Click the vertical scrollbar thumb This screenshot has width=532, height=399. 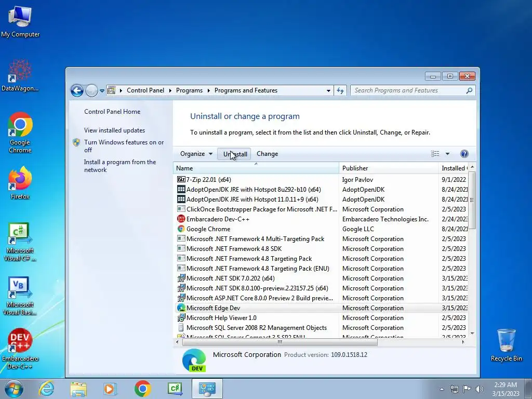[472, 200]
